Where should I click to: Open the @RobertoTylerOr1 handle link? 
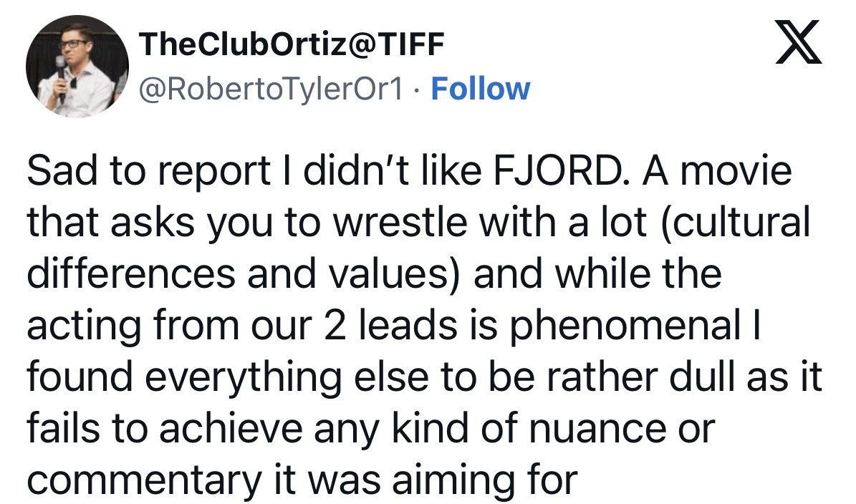click(x=271, y=89)
